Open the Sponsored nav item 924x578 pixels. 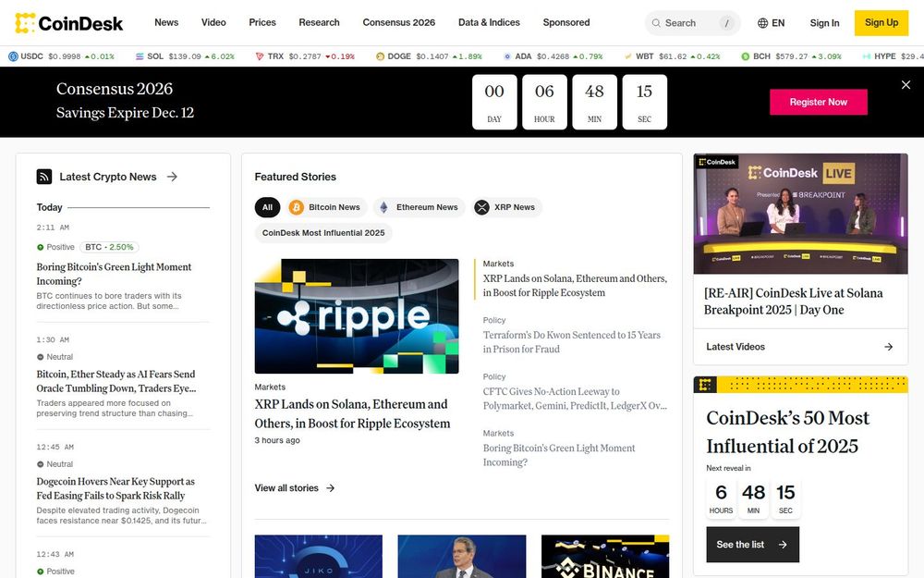(566, 22)
